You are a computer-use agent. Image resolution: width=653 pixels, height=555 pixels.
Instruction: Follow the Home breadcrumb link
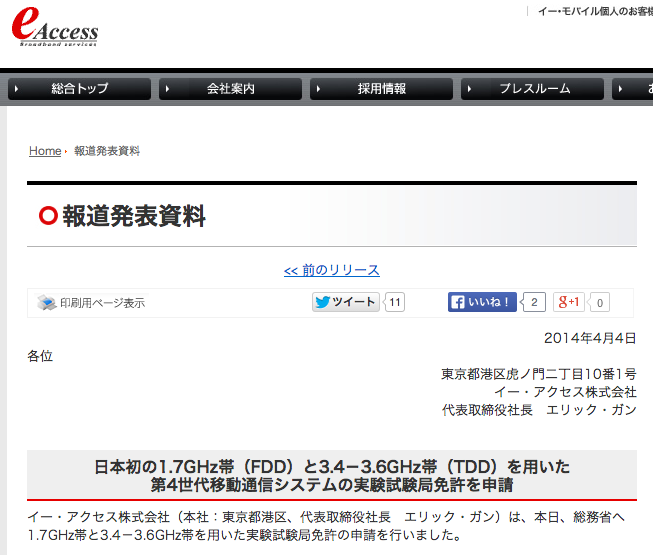point(45,151)
